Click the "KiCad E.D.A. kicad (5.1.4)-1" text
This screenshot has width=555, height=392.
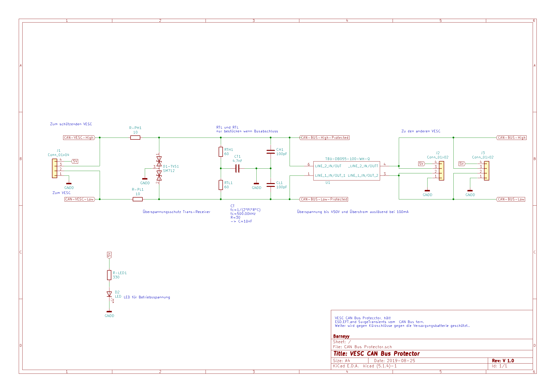pyautogui.click(x=365, y=366)
